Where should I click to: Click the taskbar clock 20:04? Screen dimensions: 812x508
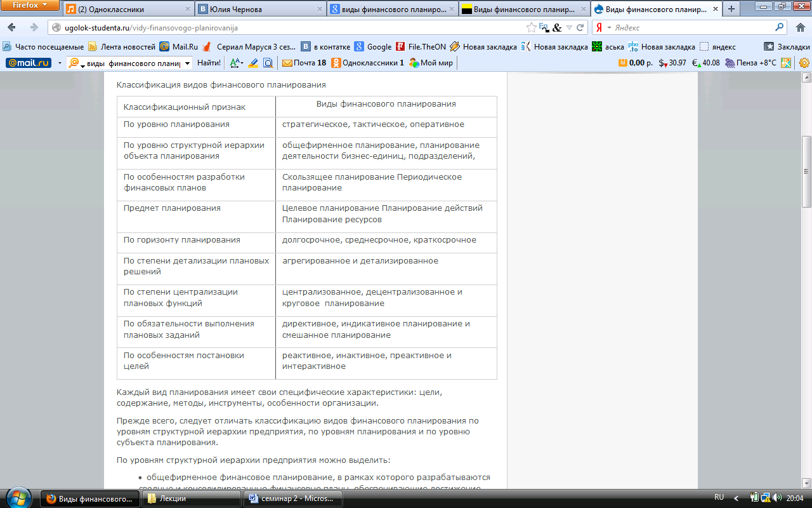795,498
